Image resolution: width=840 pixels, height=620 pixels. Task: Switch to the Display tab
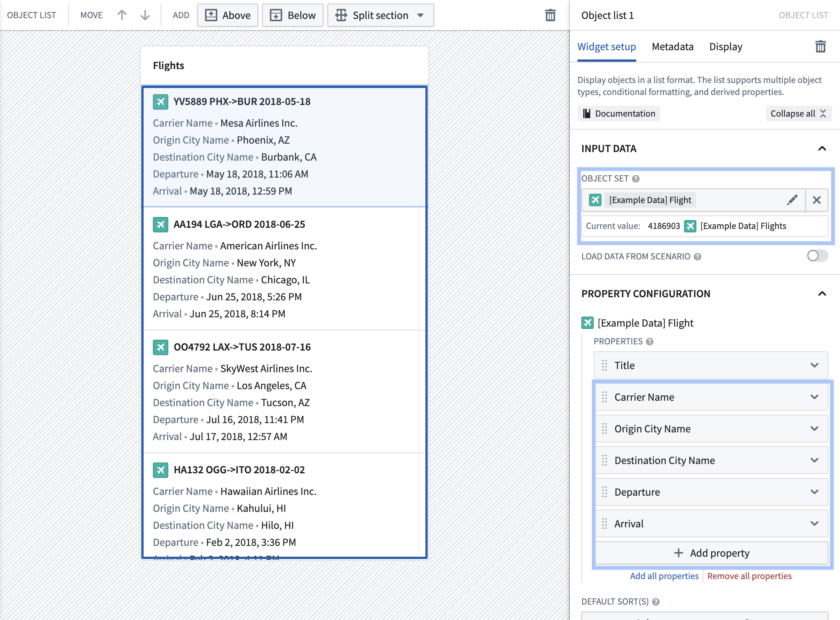pos(726,47)
